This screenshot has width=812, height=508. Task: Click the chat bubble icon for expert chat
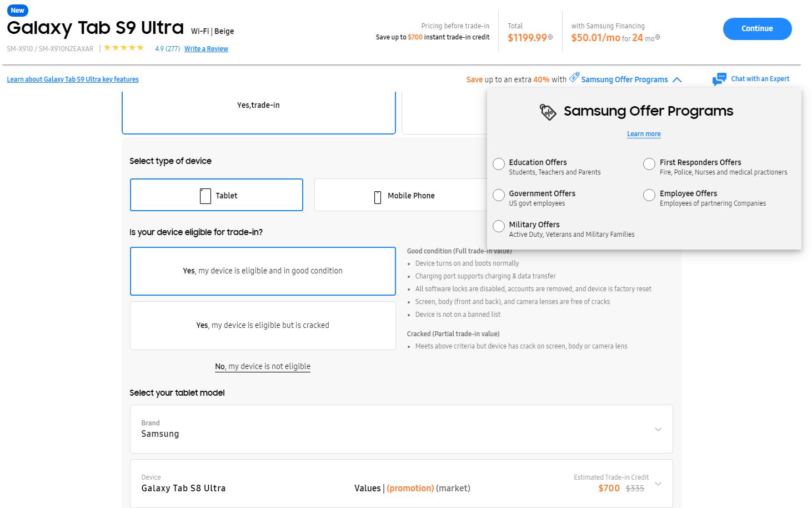(719, 79)
